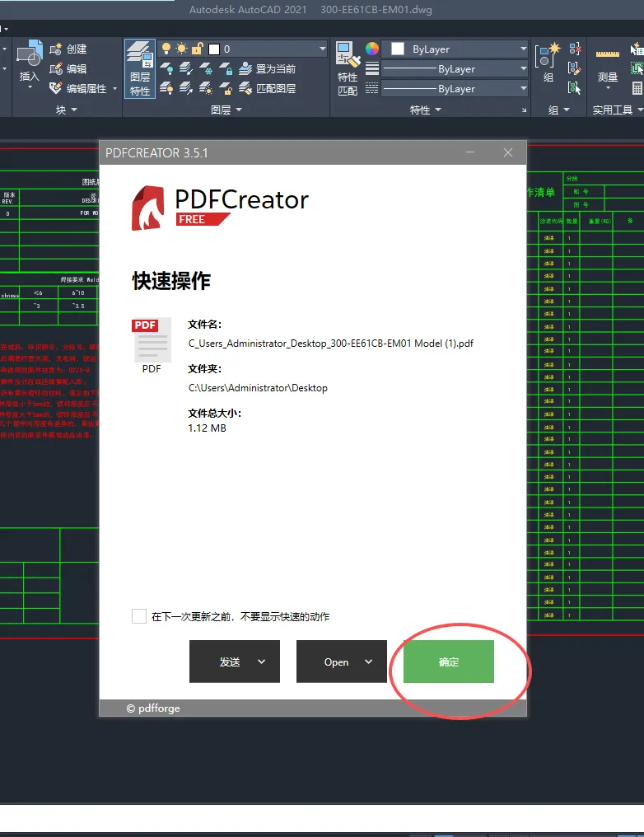Viewport: 644px width, 837px height.
Task: Check the don't-show-quick-actions checkbox
Action: 138,616
